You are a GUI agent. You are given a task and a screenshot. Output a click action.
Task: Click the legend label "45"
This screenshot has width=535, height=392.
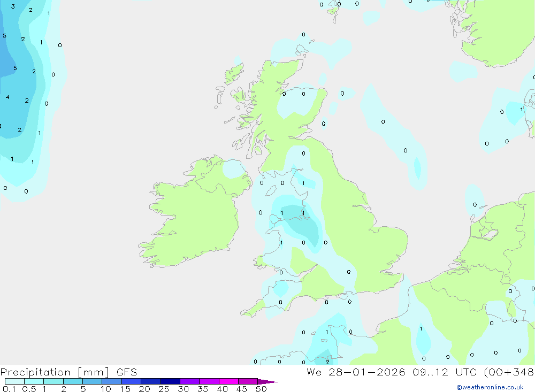click(242, 389)
